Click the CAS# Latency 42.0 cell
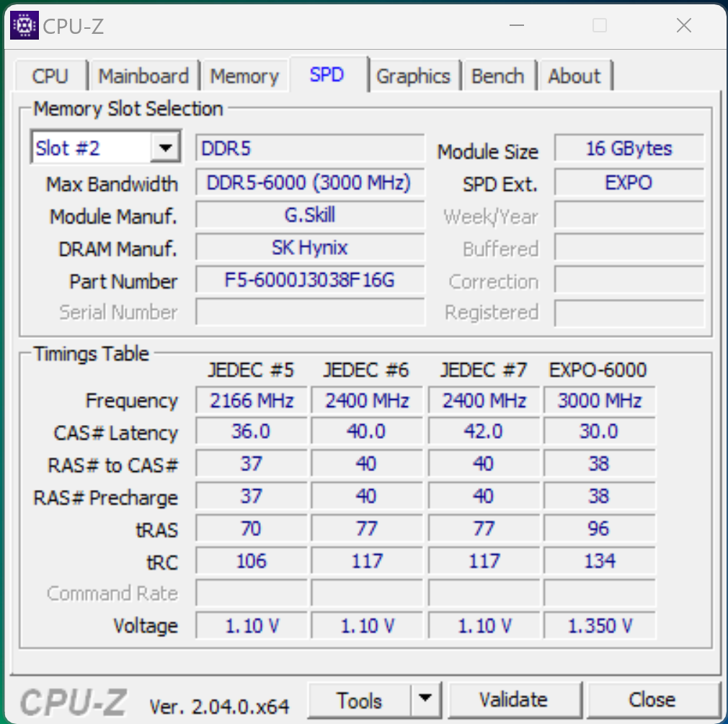This screenshot has height=724, width=728. click(x=484, y=431)
